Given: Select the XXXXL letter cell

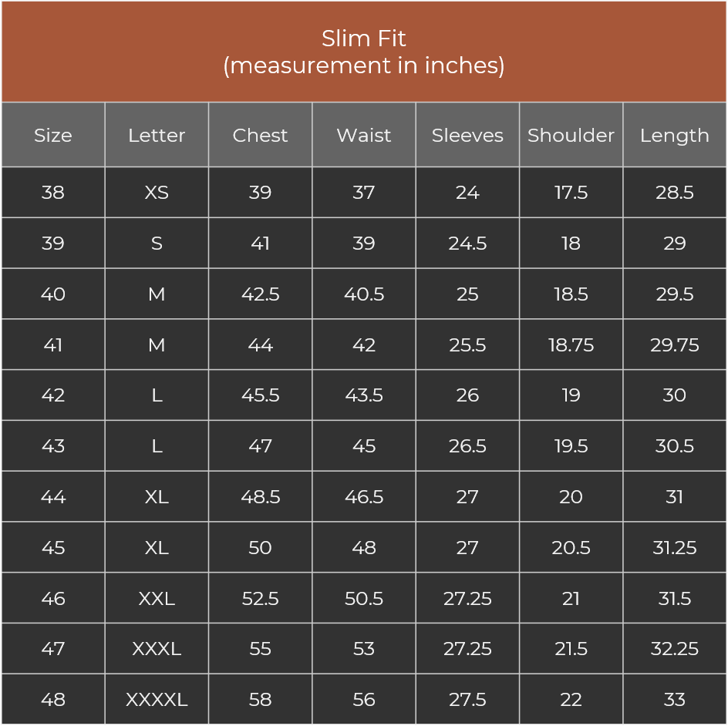Looking at the screenshot, I should click(157, 700).
